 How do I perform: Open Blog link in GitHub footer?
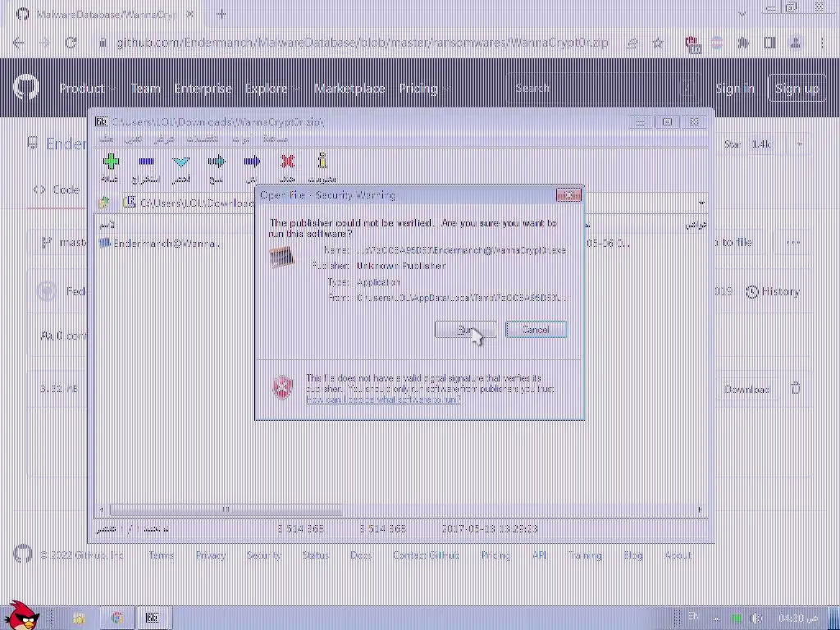pos(632,555)
